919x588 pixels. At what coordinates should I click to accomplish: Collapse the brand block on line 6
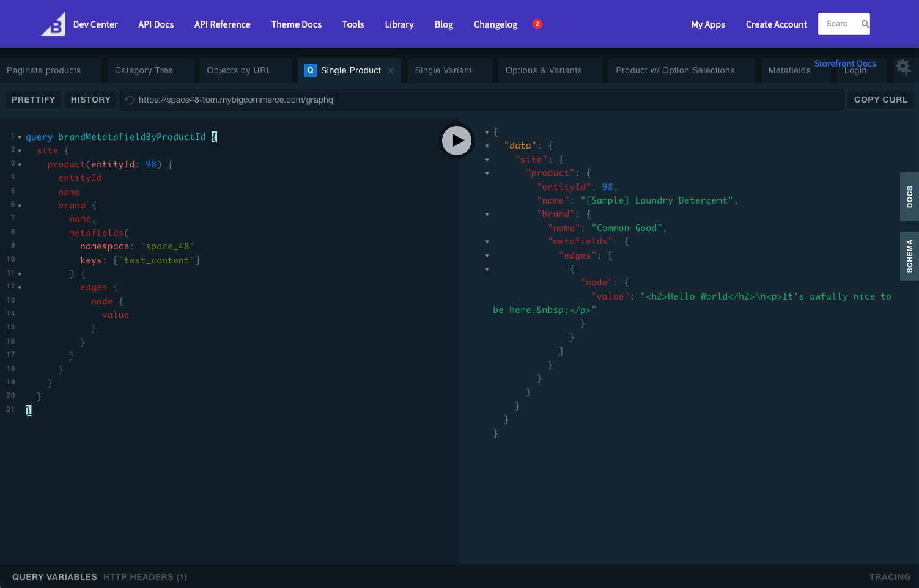pos(20,206)
